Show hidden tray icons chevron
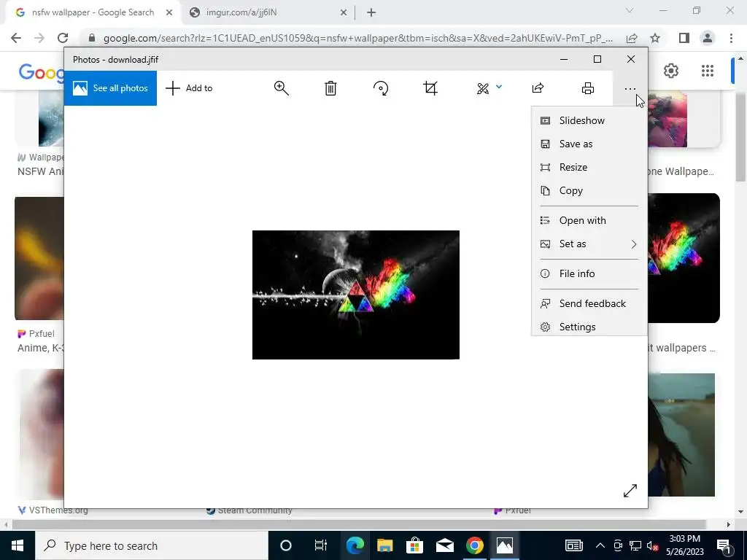 pos(600,545)
